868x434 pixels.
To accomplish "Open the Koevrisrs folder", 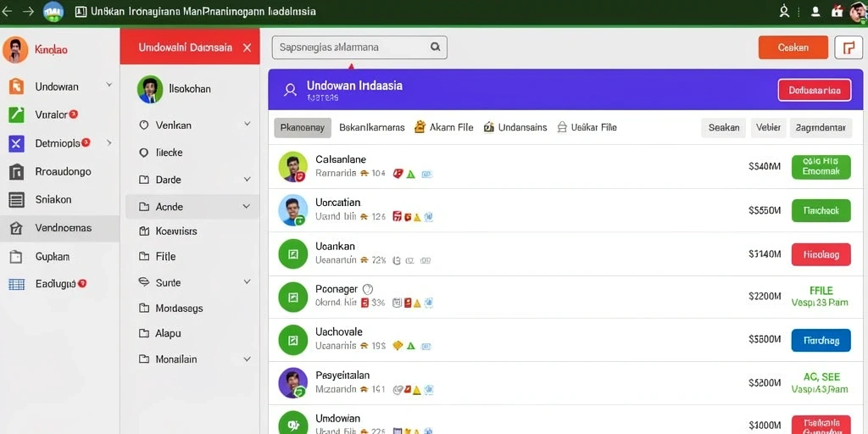I will point(176,231).
